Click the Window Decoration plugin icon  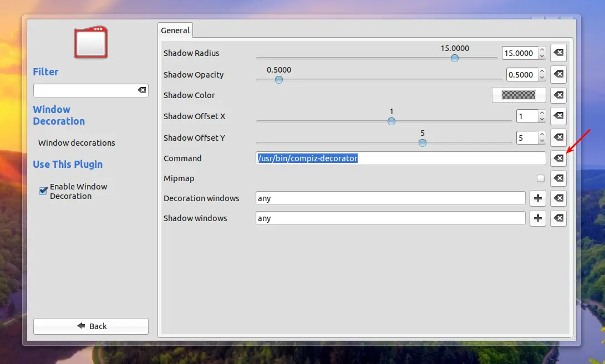91,43
